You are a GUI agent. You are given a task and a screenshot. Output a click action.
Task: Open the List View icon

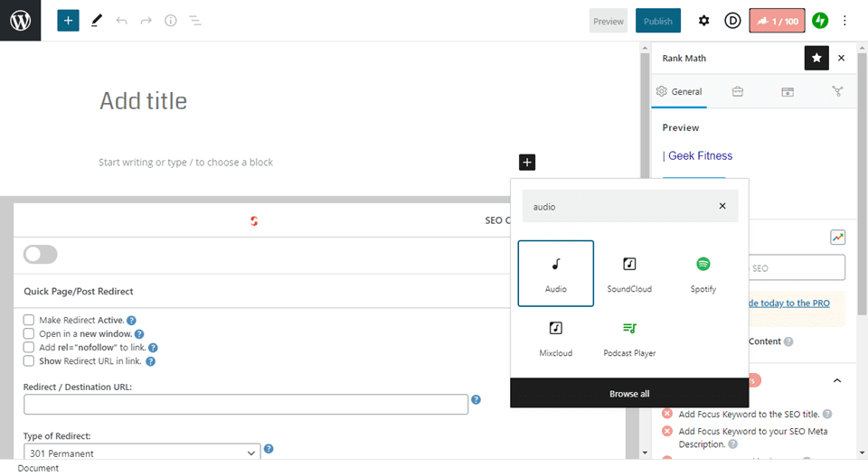point(195,21)
